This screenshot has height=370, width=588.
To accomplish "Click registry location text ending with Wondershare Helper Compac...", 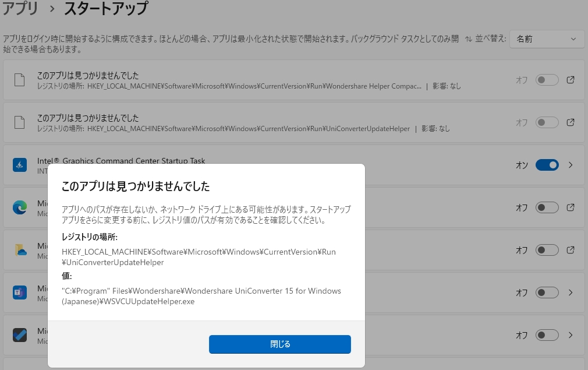I will (x=229, y=86).
